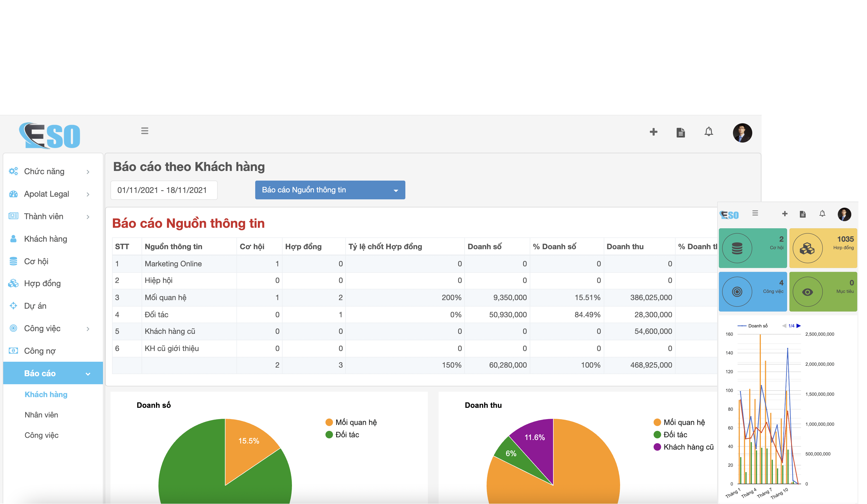Click the Mục tiêu eye icon in the green card
This screenshot has height=504, width=867.
point(807,292)
